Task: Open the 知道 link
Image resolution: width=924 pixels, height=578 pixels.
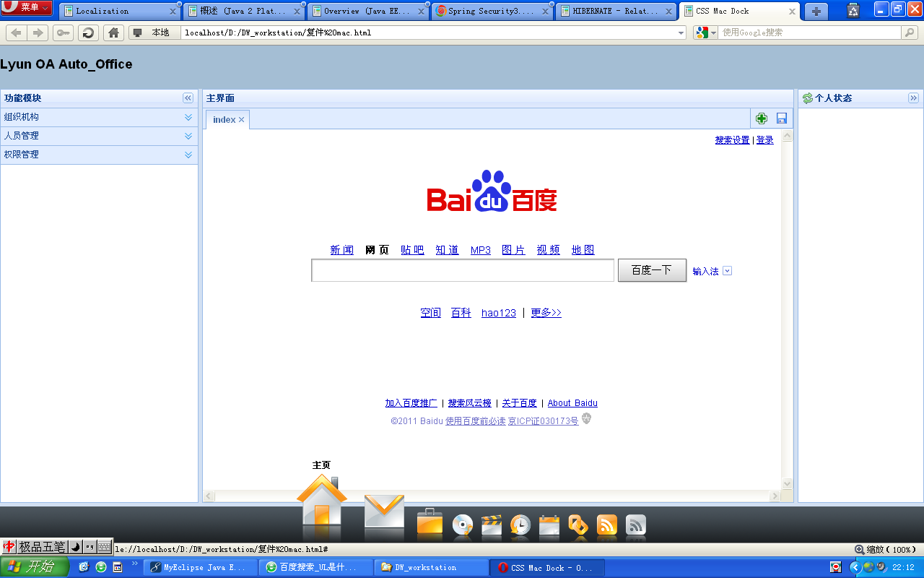Action: point(447,250)
